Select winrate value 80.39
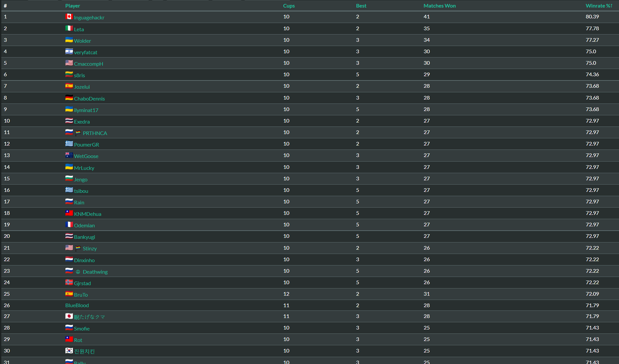Viewport: 619px width, 364px height. 592,17
